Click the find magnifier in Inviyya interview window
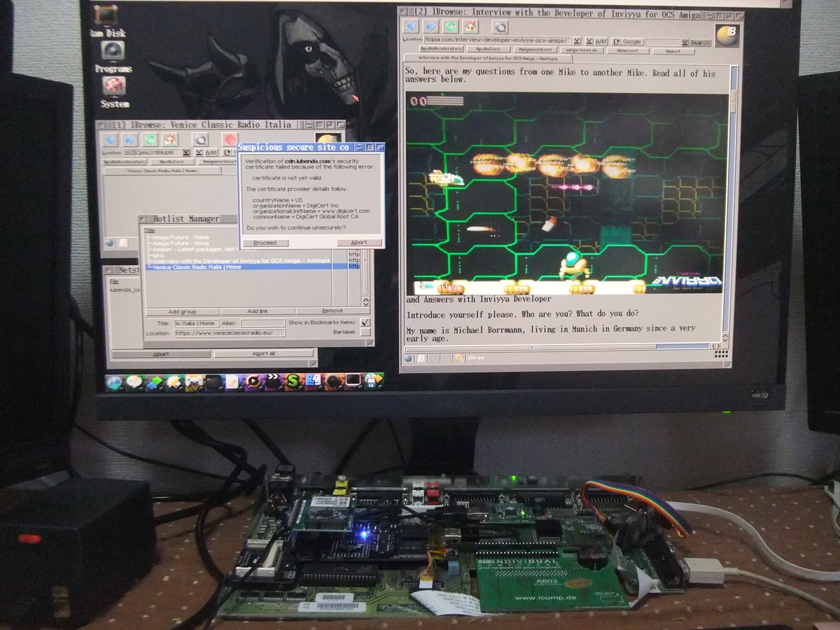Screen dimensions: 840x630 click(500, 27)
